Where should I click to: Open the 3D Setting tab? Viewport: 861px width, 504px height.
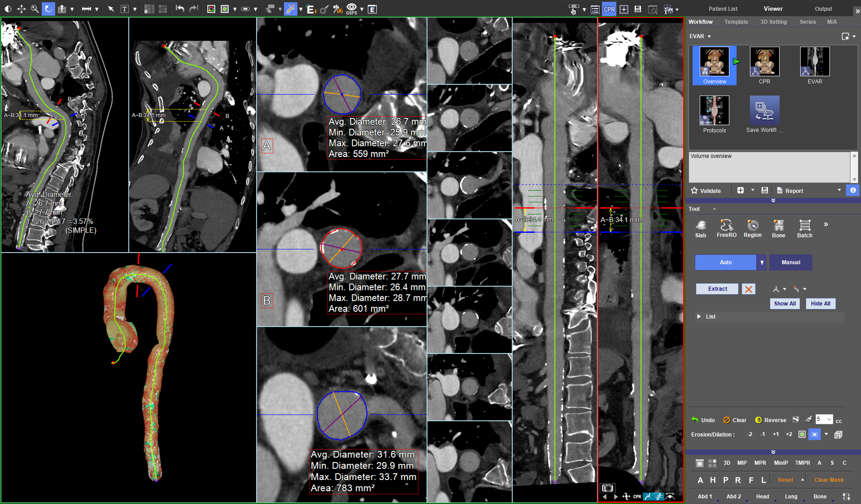[x=773, y=22]
